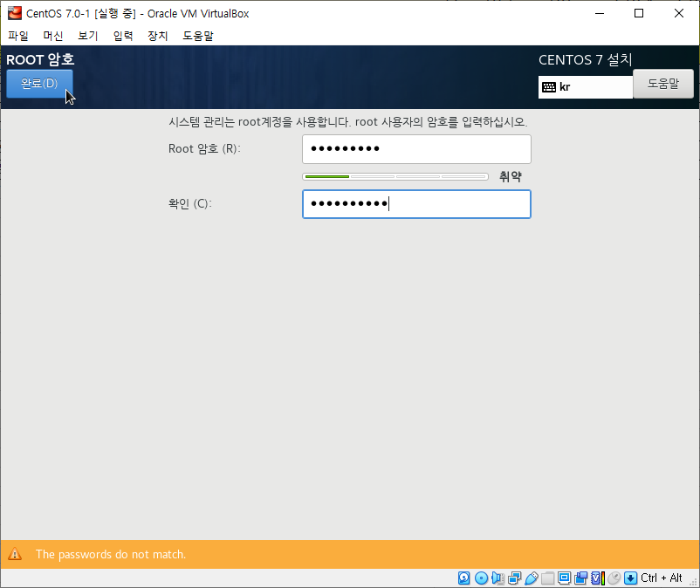
Task: Open the 파일 menu
Action: pyautogui.click(x=17, y=36)
